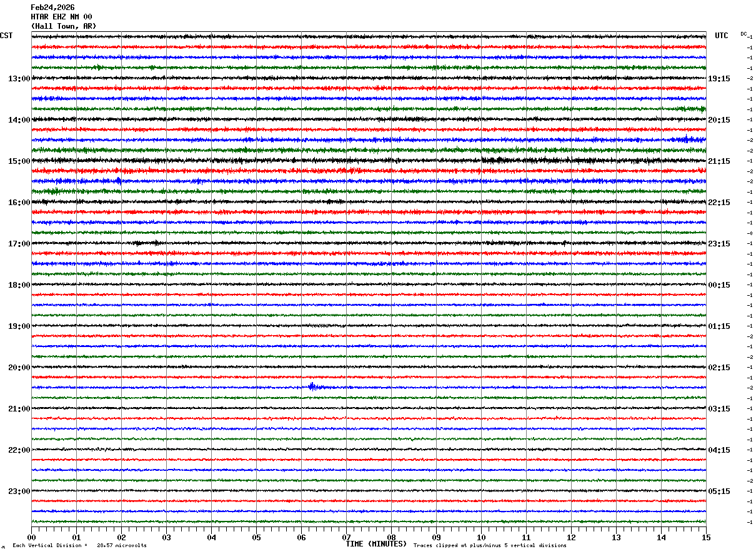Viewport: 756px width, 554px height.
Task: Click the 05:15 UTC time label
Action: click(x=719, y=491)
